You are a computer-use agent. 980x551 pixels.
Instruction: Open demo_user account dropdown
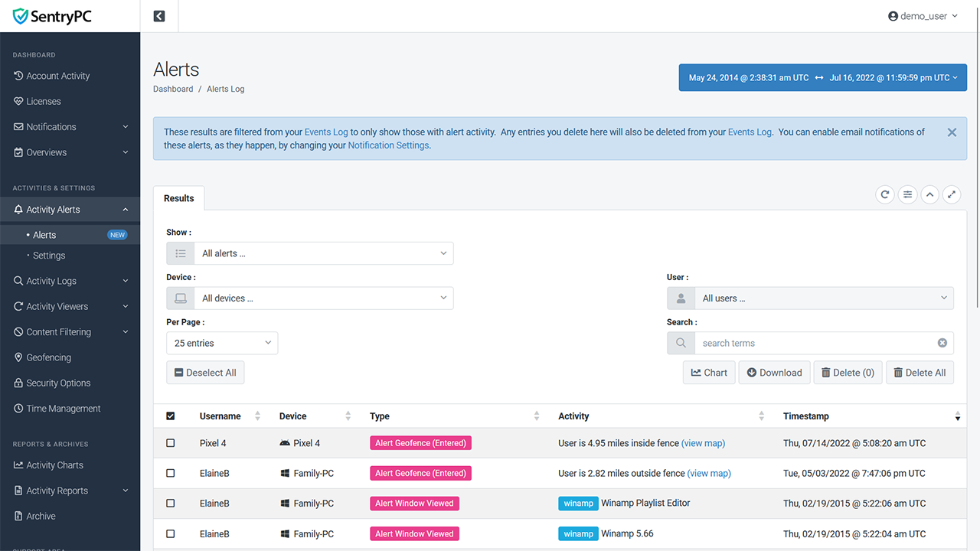(x=923, y=16)
